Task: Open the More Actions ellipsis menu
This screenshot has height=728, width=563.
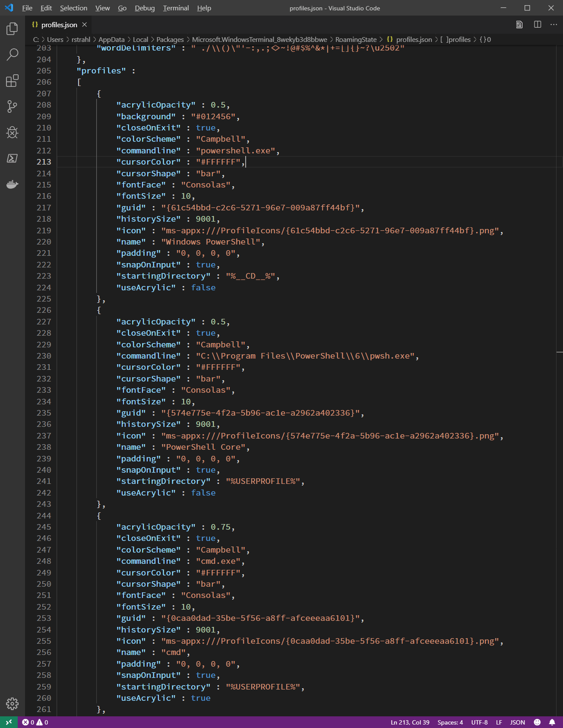Action: (x=554, y=25)
